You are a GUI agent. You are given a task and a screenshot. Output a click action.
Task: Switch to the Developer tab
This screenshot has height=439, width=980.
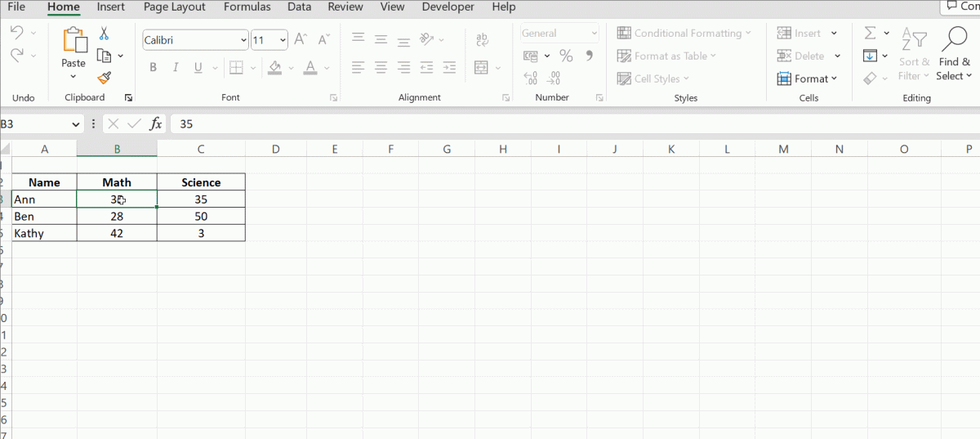pyautogui.click(x=448, y=7)
